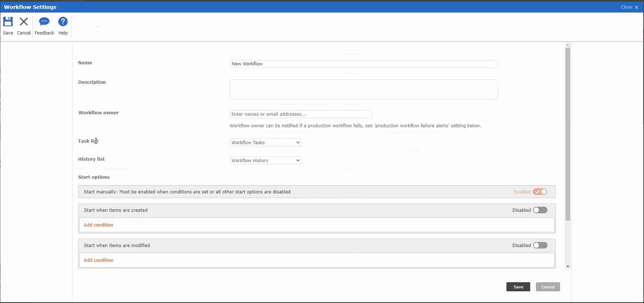This screenshot has height=303, width=644.
Task: Click the Save floppy disk icon in toolbar
Action: coord(8,22)
